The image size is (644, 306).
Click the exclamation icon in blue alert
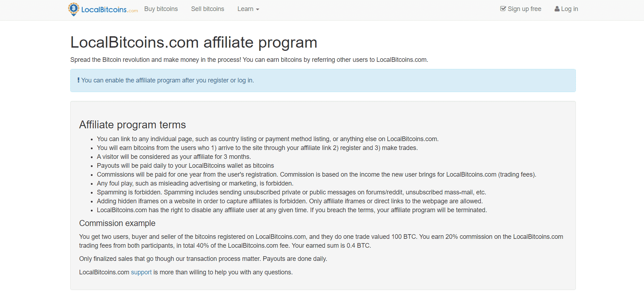[78, 80]
